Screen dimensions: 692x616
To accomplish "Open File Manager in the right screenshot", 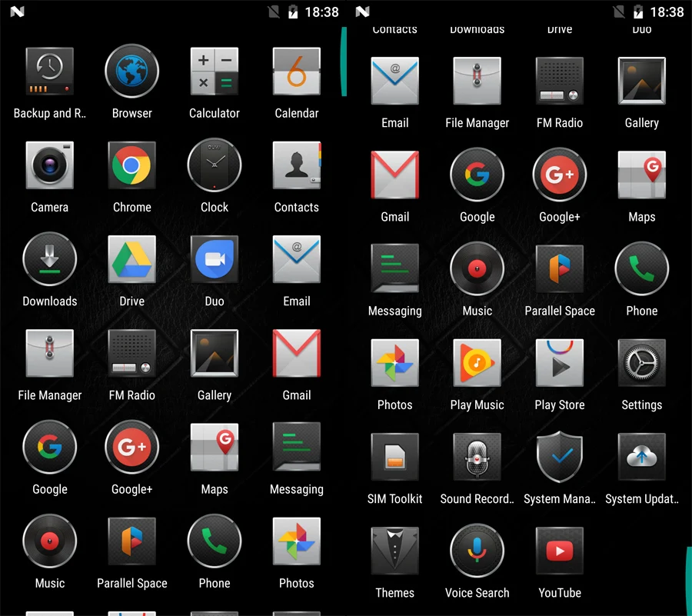I will [x=477, y=81].
